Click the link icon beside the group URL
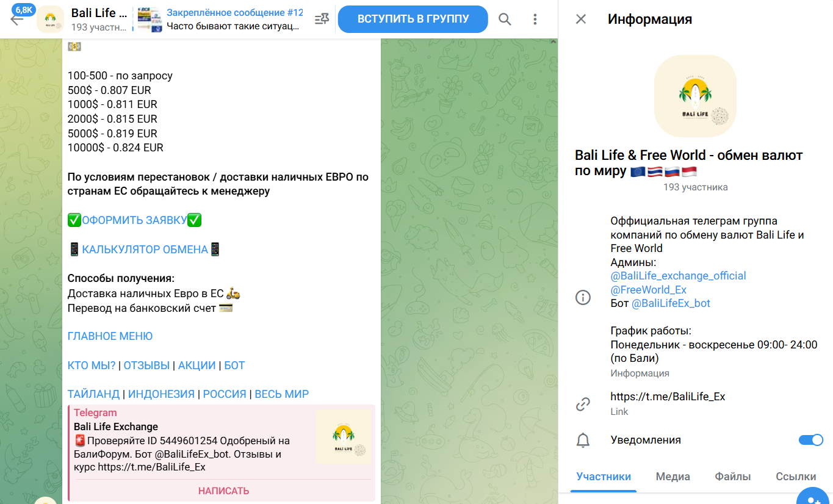 click(583, 404)
